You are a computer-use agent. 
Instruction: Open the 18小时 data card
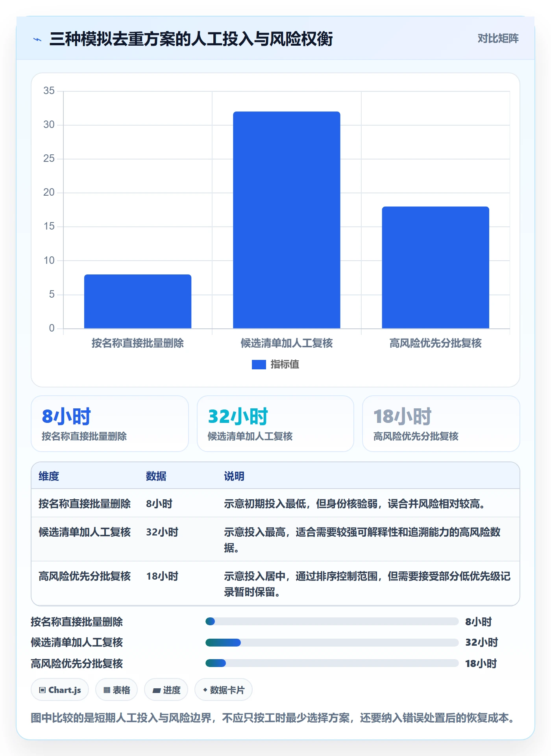pos(441,424)
